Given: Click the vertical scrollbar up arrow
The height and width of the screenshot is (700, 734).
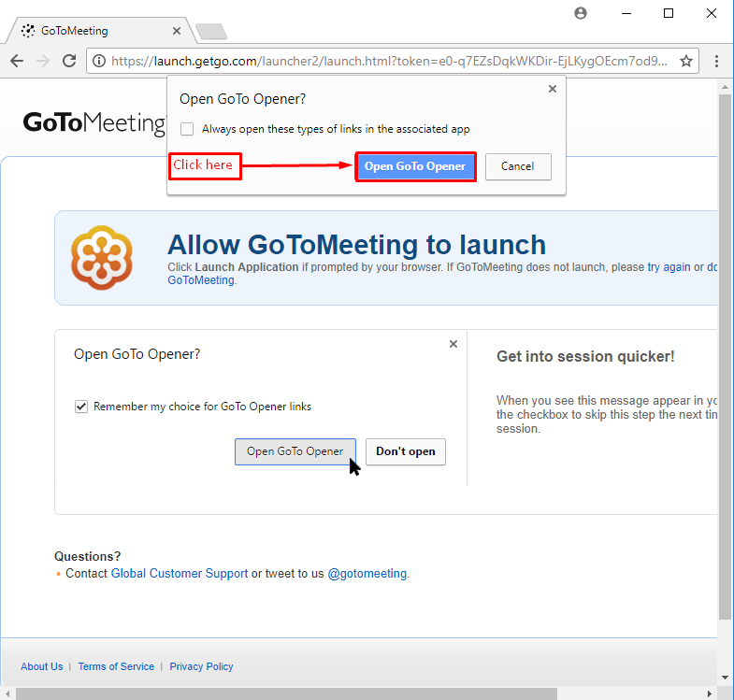Looking at the screenshot, I should coord(725,88).
